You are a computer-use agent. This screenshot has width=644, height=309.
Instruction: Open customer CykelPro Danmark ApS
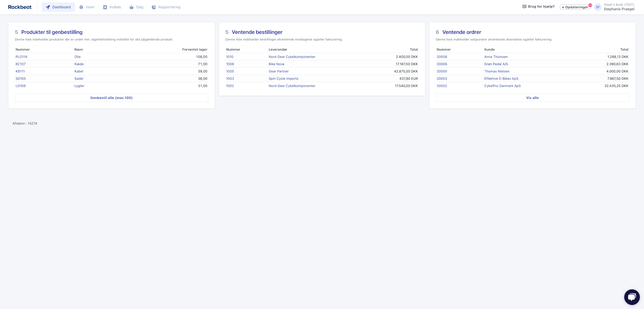click(502, 86)
